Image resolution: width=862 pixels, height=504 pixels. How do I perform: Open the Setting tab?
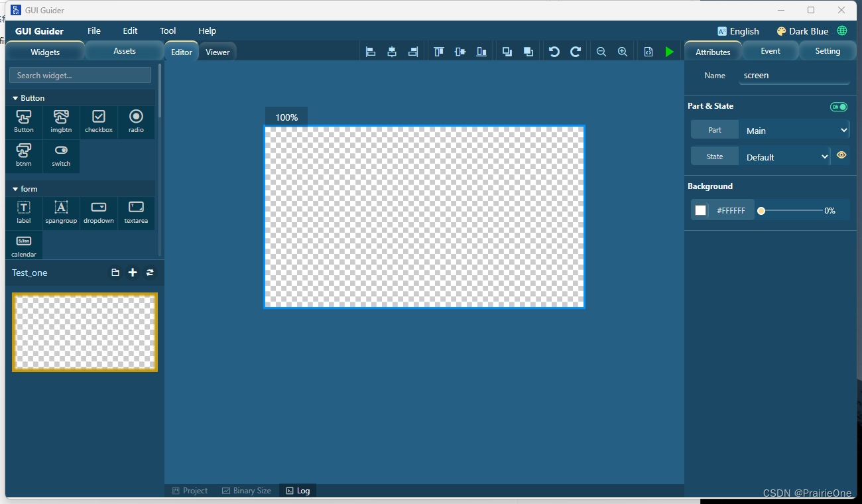pos(828,51)
